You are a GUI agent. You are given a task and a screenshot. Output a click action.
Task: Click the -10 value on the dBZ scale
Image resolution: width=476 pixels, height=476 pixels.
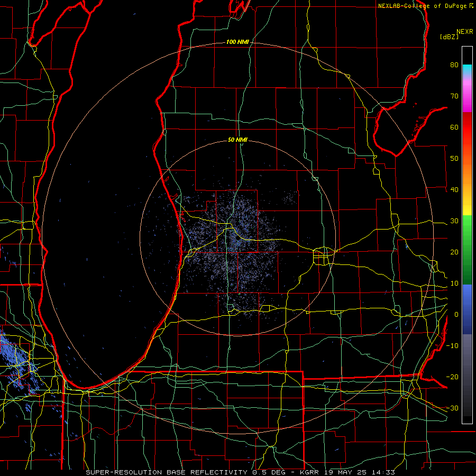[x=452, y=346]
